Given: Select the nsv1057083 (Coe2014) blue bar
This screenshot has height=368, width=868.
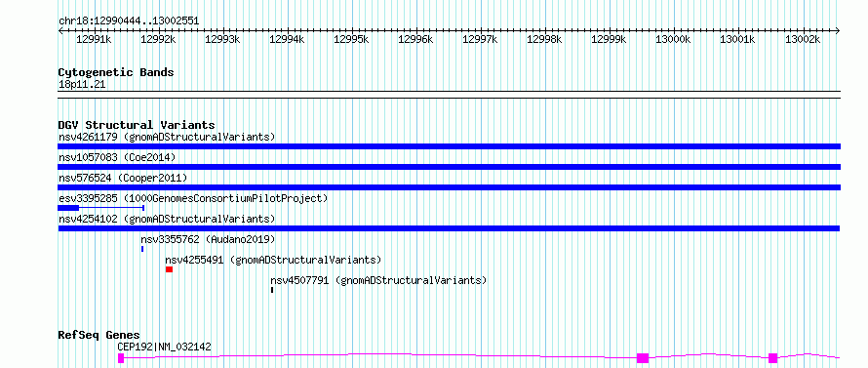Looking at the screenshot, I should (x=449, y=167).
